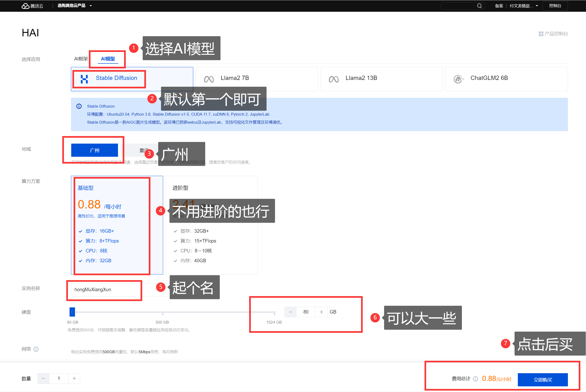
Task: Click the ChatGLM2 6B logo icon
Action: 459,79
